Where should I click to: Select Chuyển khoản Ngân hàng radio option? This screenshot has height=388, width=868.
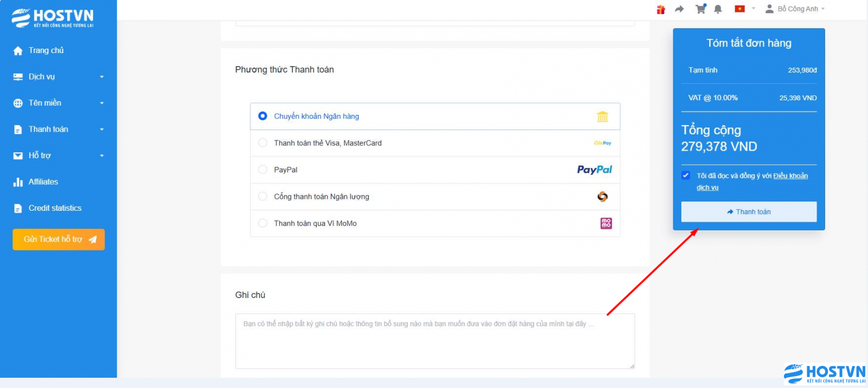[263, 116]
